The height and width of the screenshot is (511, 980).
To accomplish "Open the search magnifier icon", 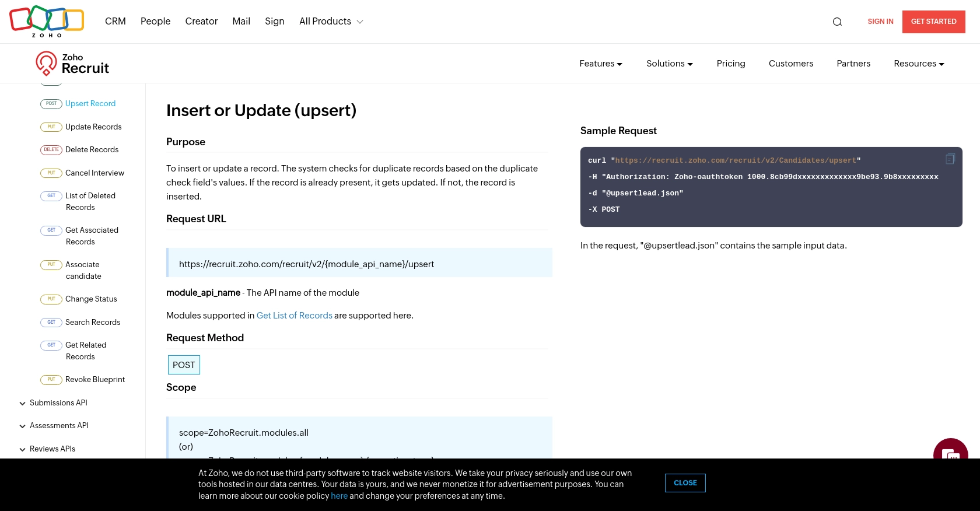I will pos(837,22).
